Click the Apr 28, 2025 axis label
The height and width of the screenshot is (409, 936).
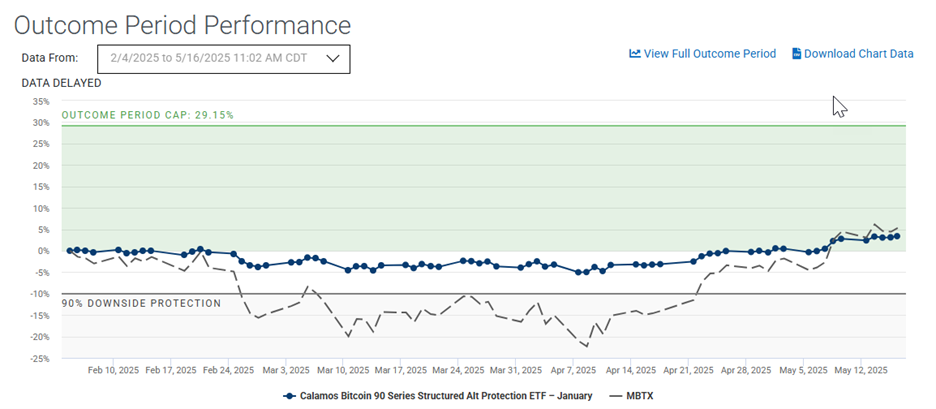coord(746,370)
